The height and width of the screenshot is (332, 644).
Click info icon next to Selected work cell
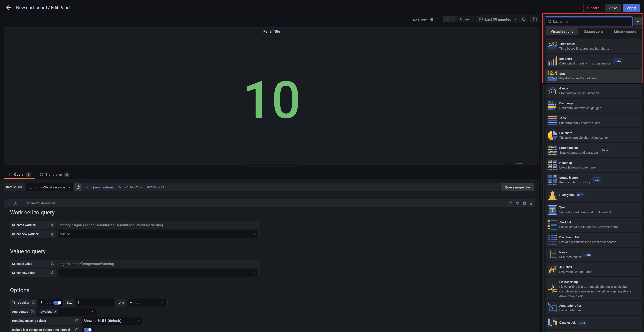(52, 225)
